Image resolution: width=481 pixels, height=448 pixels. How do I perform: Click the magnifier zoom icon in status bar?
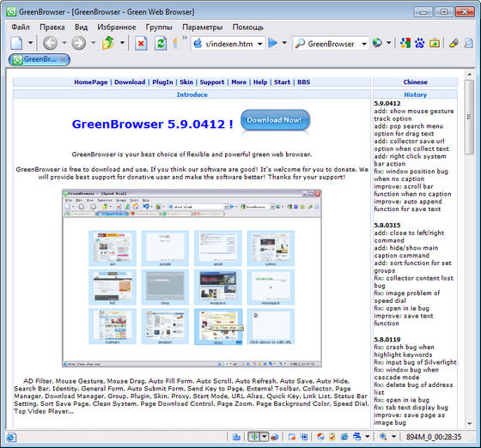pyautogui.click(x=383, y=437)
